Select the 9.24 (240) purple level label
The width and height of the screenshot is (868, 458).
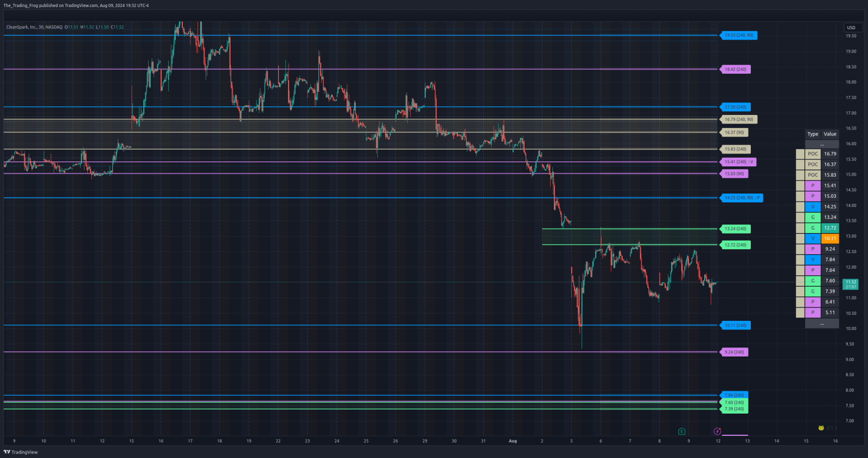(734, 352)
